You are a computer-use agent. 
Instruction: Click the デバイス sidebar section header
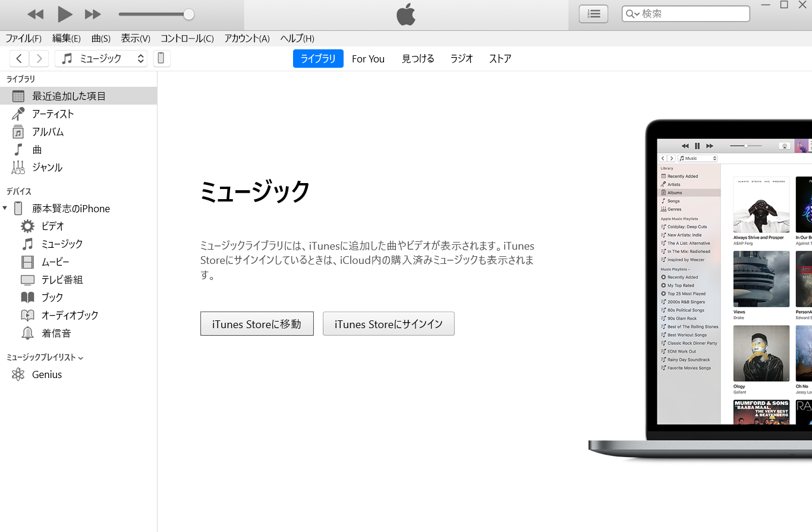point(19,191)
